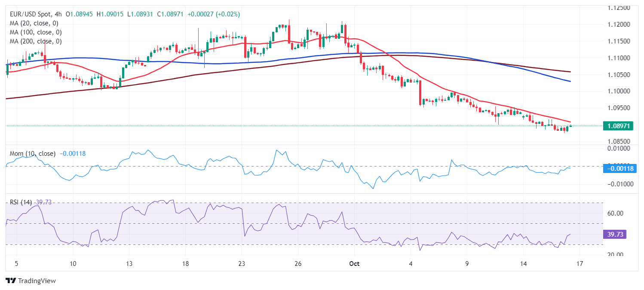The width and height of the screenshot is (644, 290).
Task: Click the 17 date axis label
Action: point(579,263)
